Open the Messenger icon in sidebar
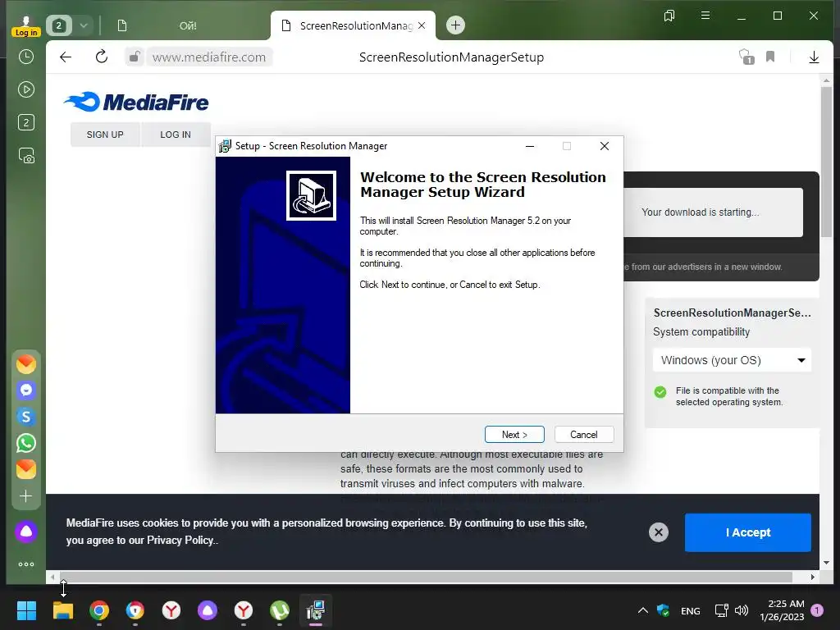The image size is (840, 630). click(x=25, y=390)
